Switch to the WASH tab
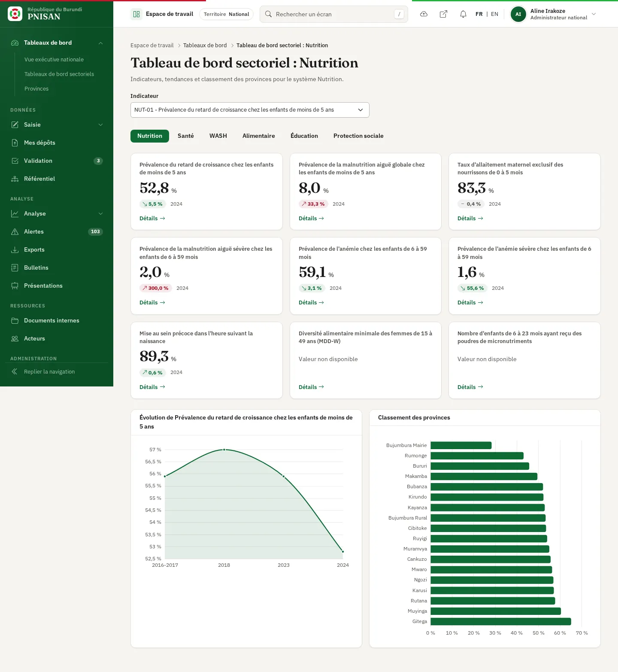618x672 pixels. coord(218,136)
